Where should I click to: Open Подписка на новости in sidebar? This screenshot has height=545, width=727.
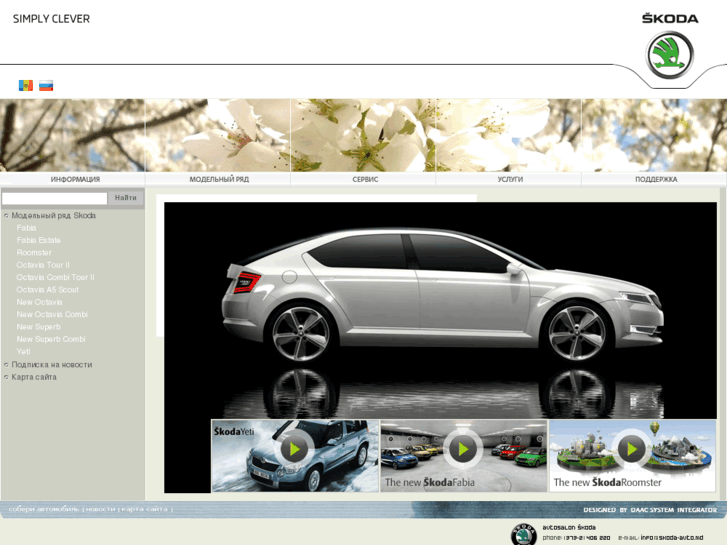tap(51, 365)
